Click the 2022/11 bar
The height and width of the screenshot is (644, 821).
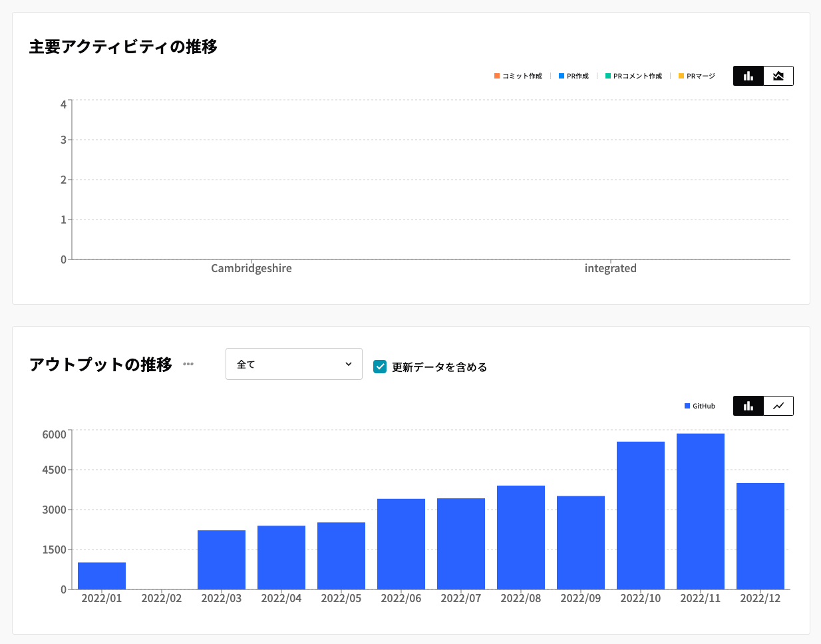[x=701, y=512]
